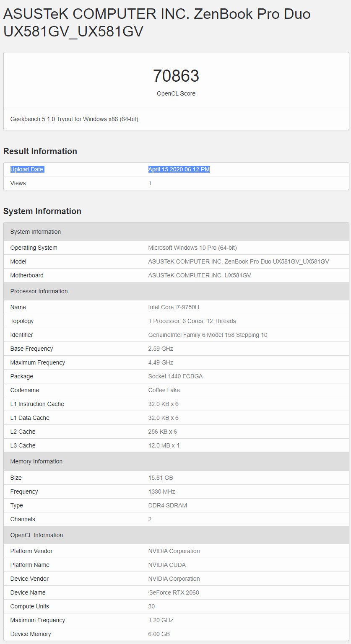The width and height of the screenshot is (351, 644).
Task: Select the '256 KB x 6' value
Action: [x=163, y=432]
